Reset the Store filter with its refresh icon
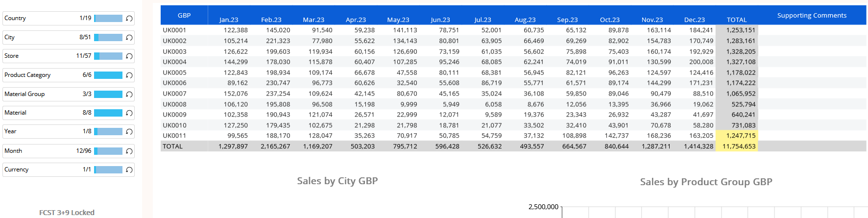This screenshot has height=218, width=868. (129, 56)
